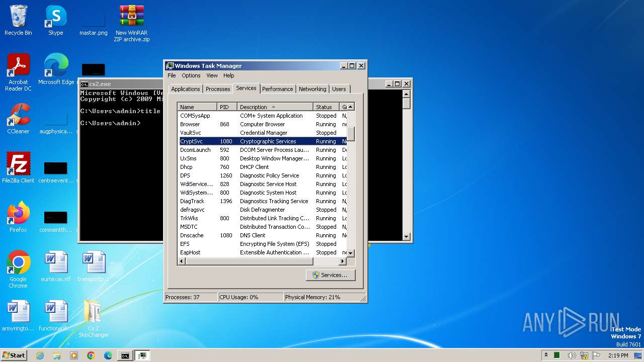The height and width of the screenshot is (362, 644).
Task: Select the centreevent... desktop file
Action: [x=56, y=173]
